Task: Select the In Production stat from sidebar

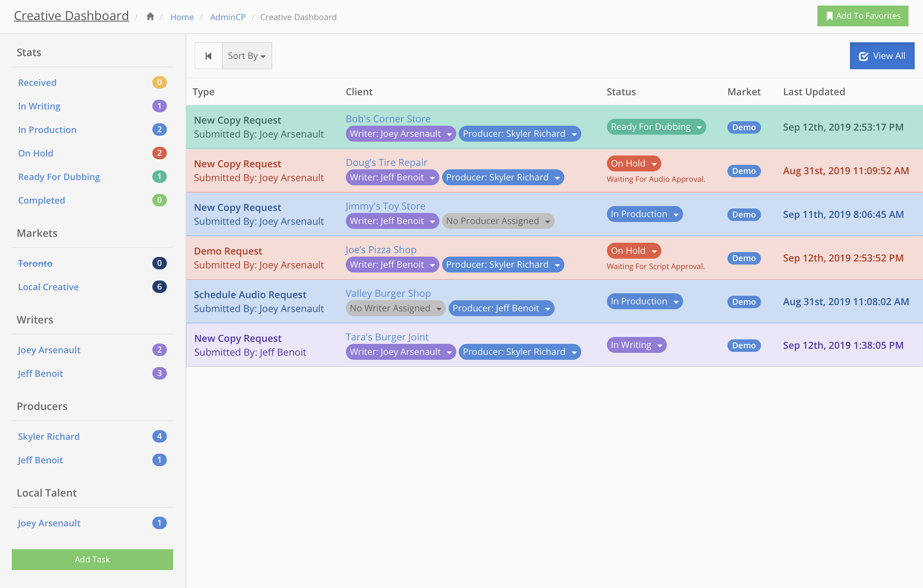Action: tap(47, 129)
